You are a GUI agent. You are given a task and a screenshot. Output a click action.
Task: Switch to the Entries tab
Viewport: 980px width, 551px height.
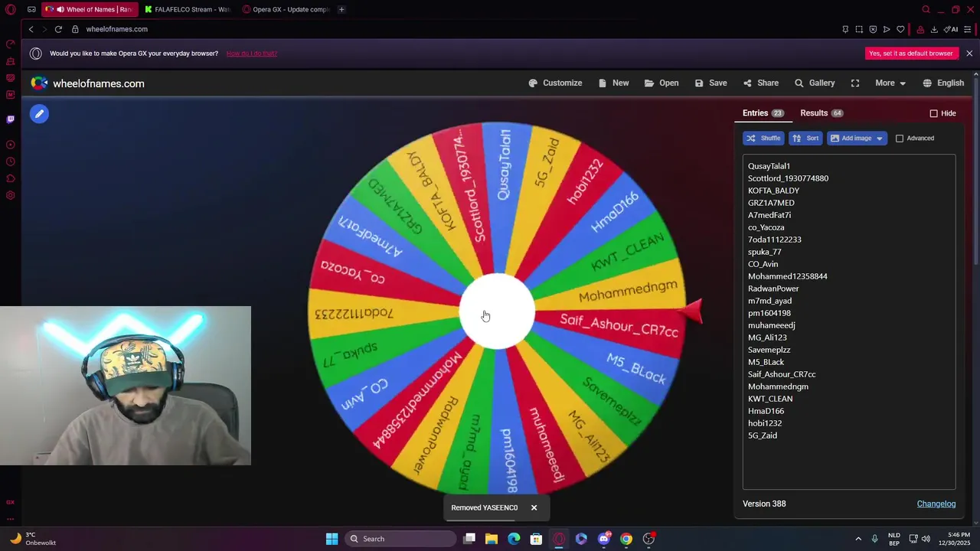click(x=763, y=113)
